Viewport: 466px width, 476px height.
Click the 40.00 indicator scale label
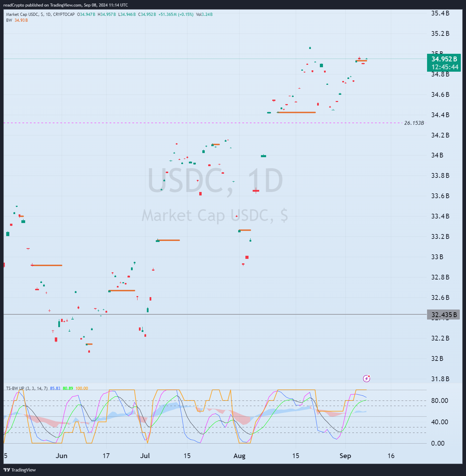[439, 422]
